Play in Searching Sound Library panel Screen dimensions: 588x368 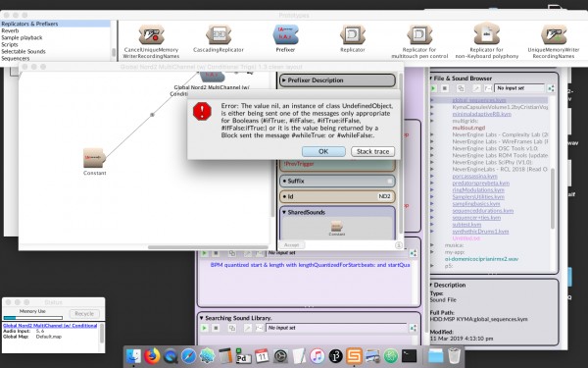click(205, 328)
